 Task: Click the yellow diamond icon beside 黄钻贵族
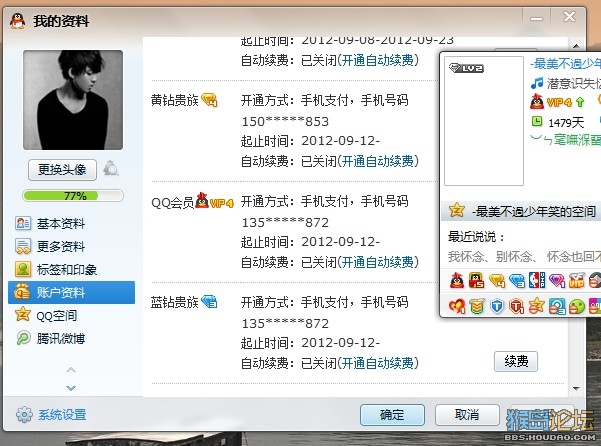click(209, 100)
